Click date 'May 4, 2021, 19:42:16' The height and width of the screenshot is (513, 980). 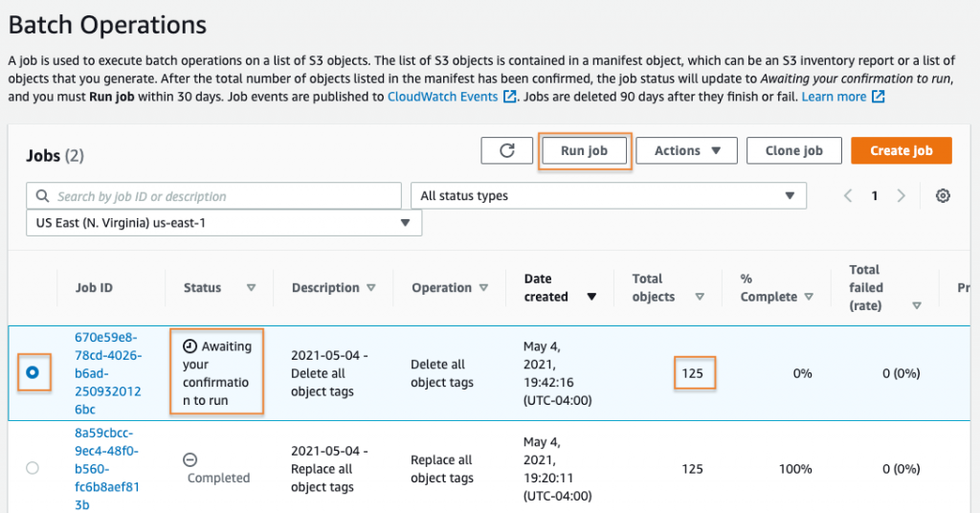[558, 373]
